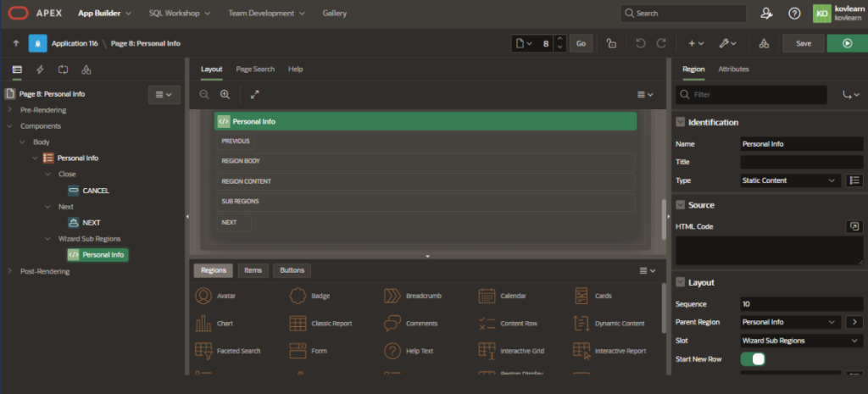Open the Parent Region dropdown
Screen dimensions: 868x394
pos(791,322)
